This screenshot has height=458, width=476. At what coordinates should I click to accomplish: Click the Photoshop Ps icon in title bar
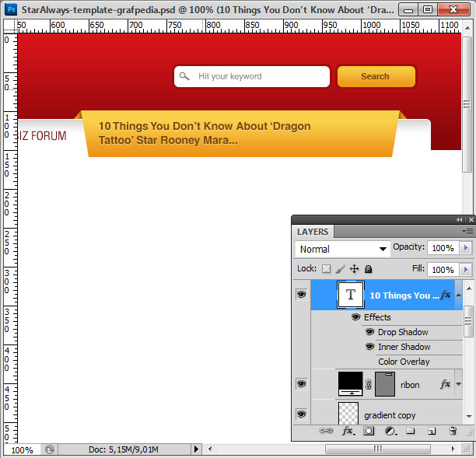11,9
